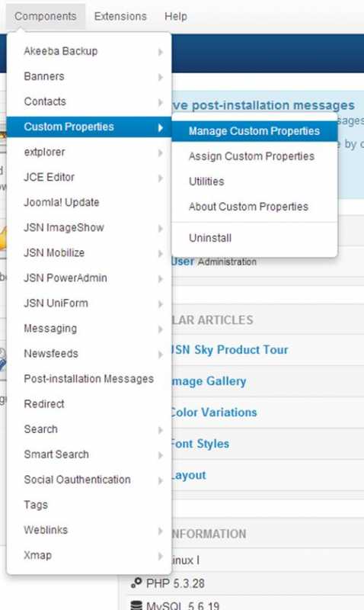The height and width of the screenshot is (610, 364).
Task: Open the JSN Sky Product Tour article
Action: pos(229,350)
